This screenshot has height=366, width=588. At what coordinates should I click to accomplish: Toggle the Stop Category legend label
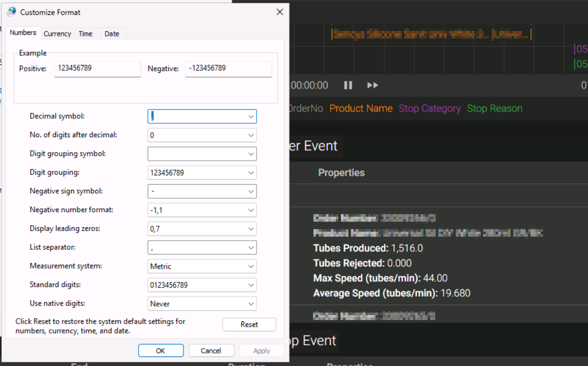429,108
